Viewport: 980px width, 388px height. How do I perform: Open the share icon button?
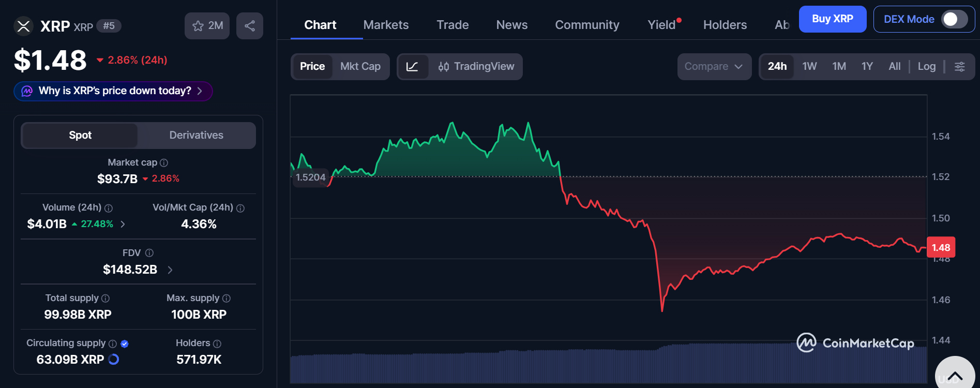pos(250,26)
